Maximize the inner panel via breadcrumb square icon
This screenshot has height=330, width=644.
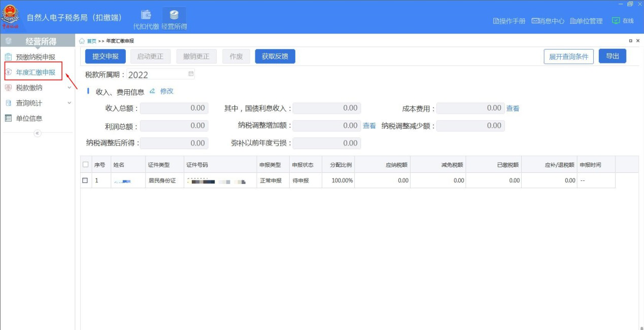coord(631,41)
